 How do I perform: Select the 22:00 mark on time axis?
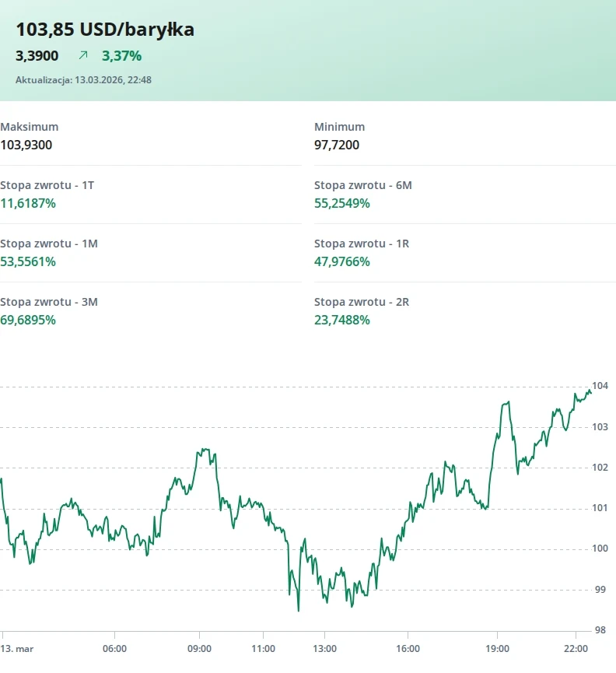(x=576, y=648)
